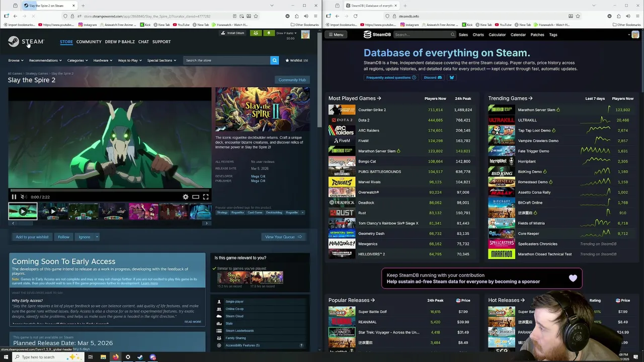Open the COMMUNITY tab on Steam
The image size is (644, 362).
(89, 42)
